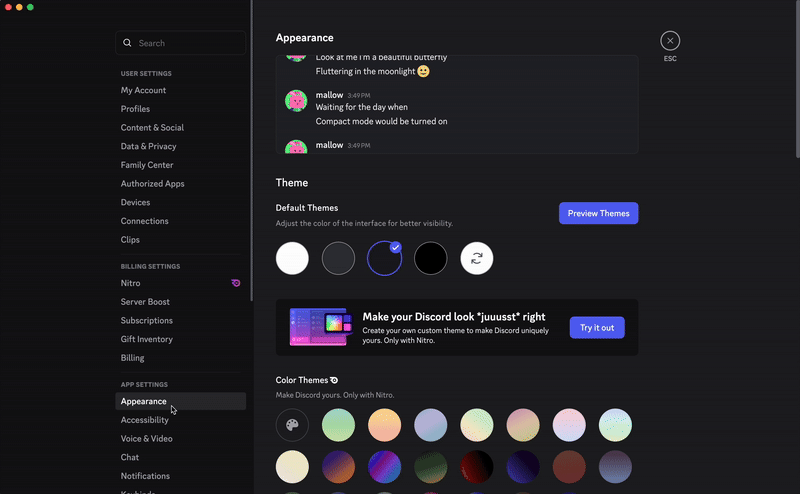Select the Light default theme

click(x=292, y=258)
